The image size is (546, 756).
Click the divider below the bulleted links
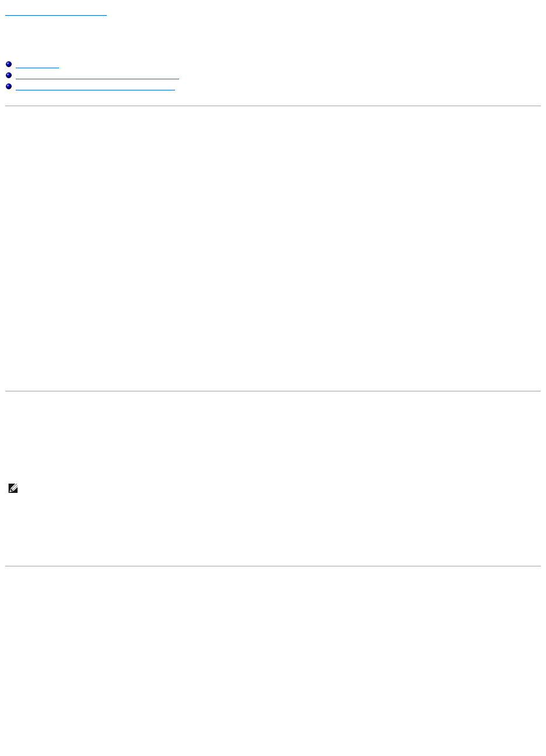[x=273, y=106]
